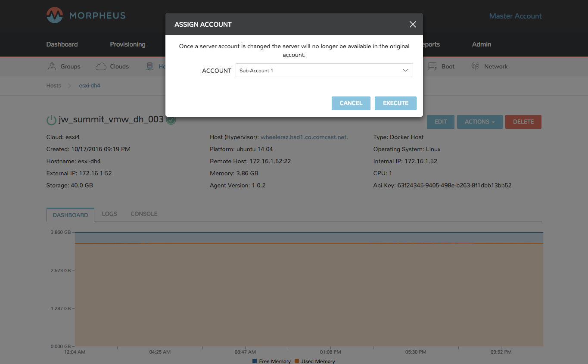Execute the account assignment

tap(395, 103)
